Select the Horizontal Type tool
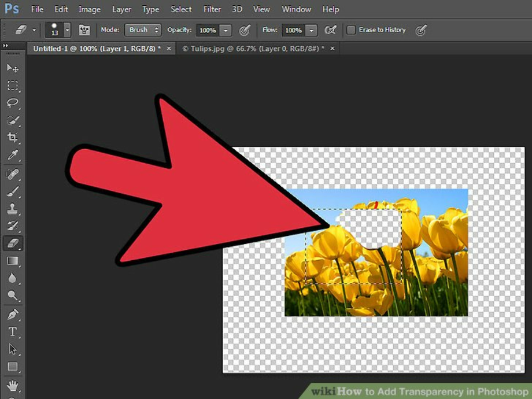The height and width of the screenshot is (399, 532). point(13,331)
